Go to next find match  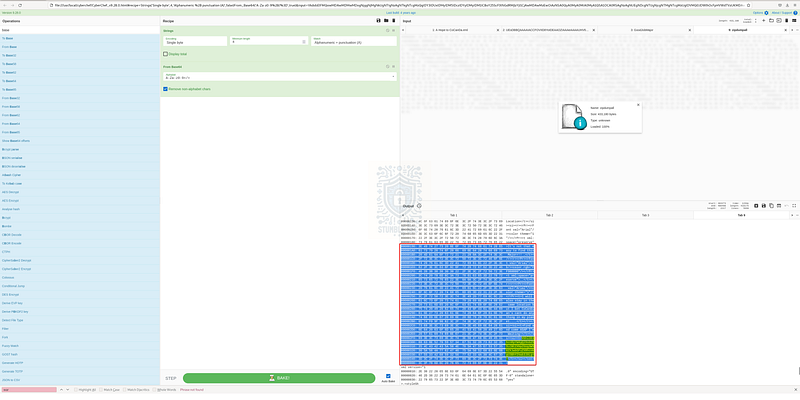pos(68,389)
